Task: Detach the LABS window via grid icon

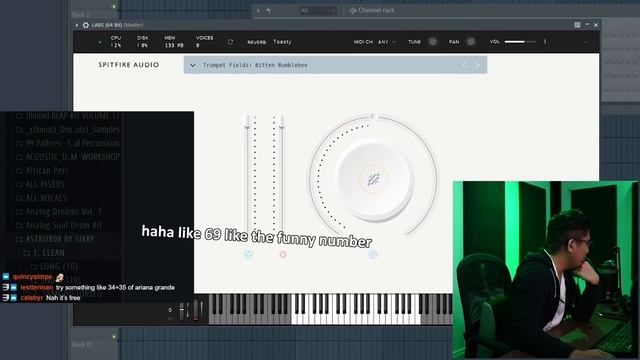Action: (577, 25)
